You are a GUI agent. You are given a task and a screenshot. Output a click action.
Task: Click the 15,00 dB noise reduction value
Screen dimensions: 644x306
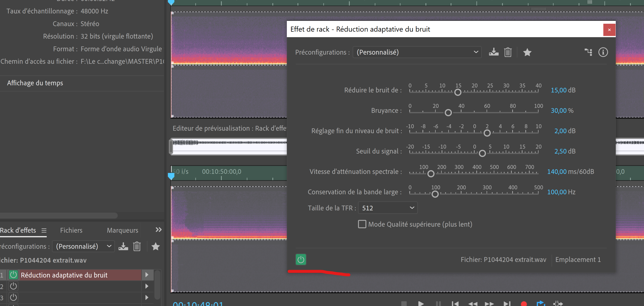pos(559,90)
